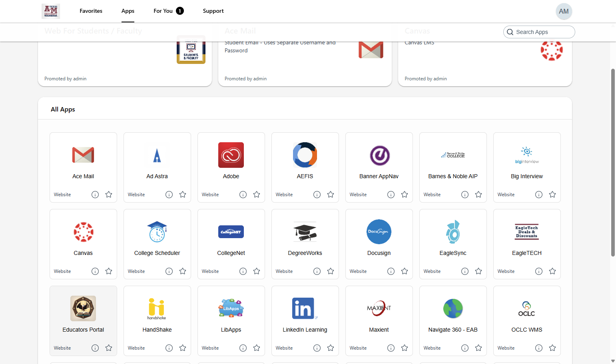Switch to the Support tab
Screen dimensions: 616x364
click(x=213, y=11)
